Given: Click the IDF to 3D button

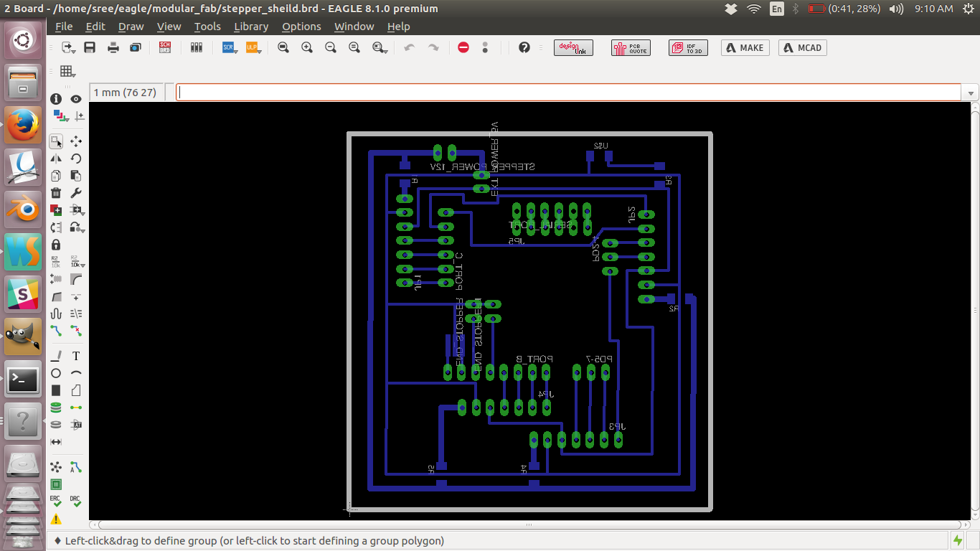Looking at the screenshot, I should click(688, 48).
